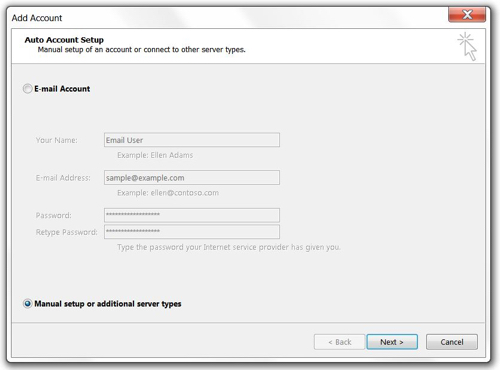The width and height of the screenshot is (500, 370).
Task: Click the "E-mail Account" option label
Action: pos(62,89)
